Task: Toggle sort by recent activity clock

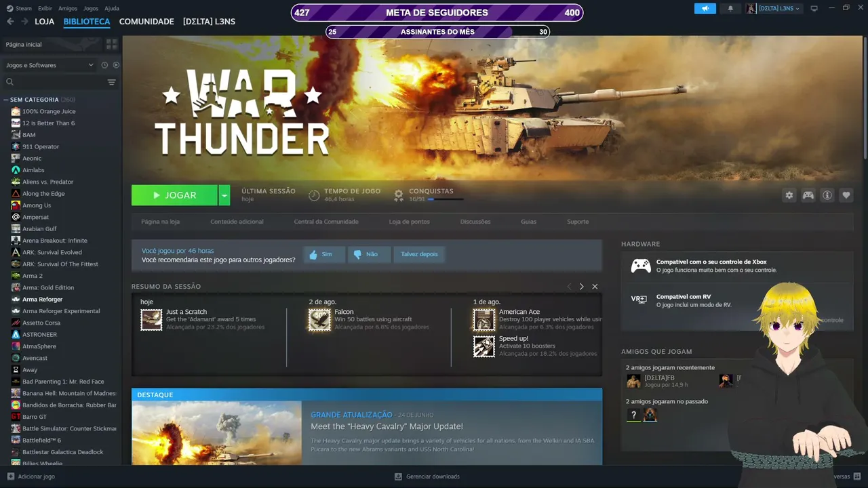Action: 104,65
